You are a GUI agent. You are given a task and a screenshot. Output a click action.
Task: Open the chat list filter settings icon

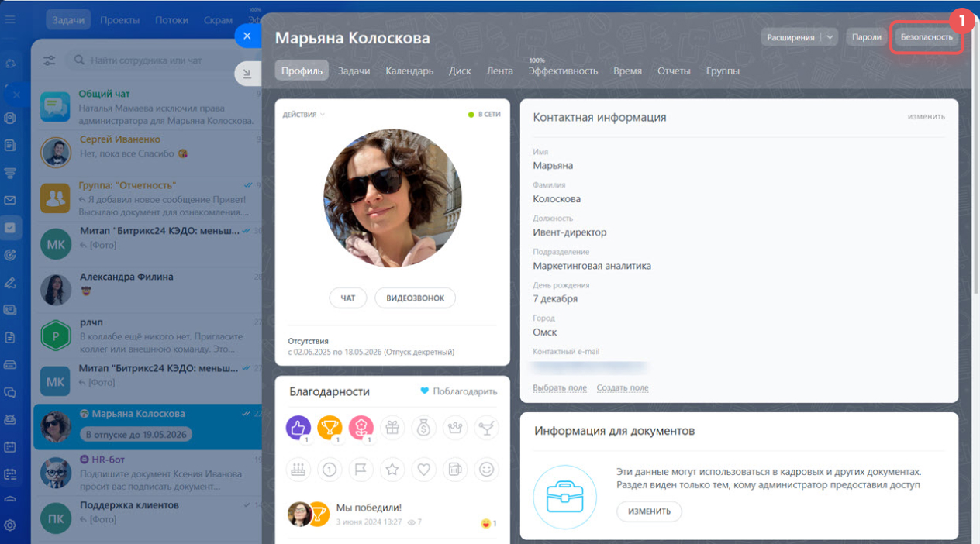(x=50, y=60)
